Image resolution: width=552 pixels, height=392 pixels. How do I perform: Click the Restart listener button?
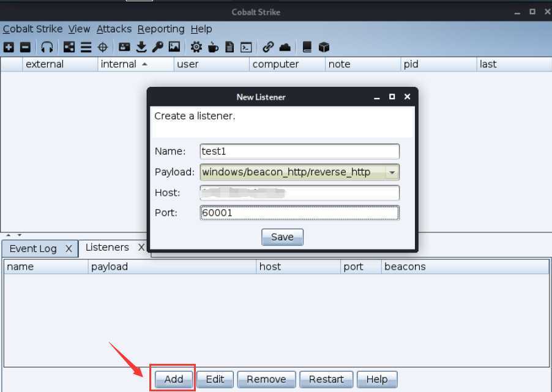(x=326, y=379)
